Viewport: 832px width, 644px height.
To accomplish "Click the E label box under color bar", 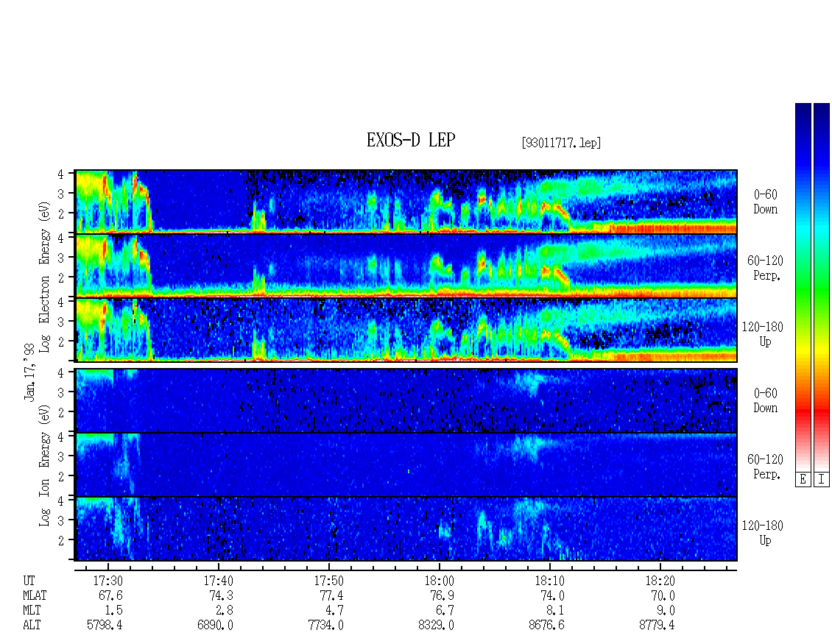I will (803, 480).
